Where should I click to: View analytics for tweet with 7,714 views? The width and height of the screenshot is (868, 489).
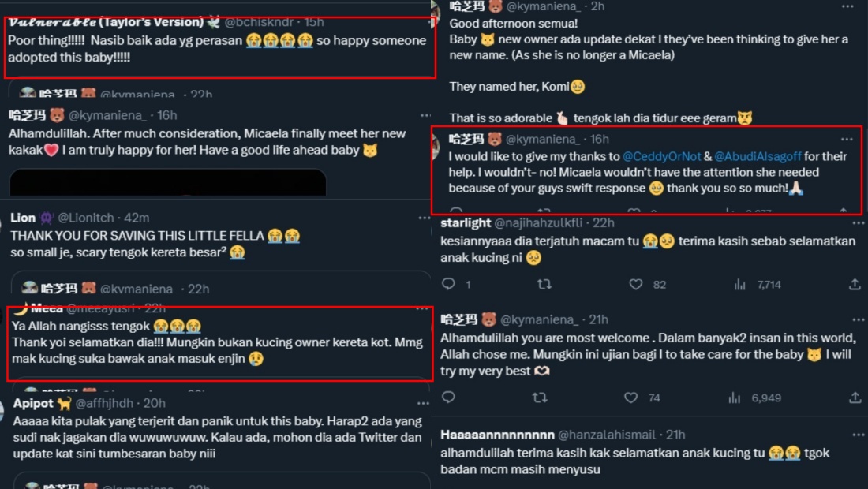point(740,284)
